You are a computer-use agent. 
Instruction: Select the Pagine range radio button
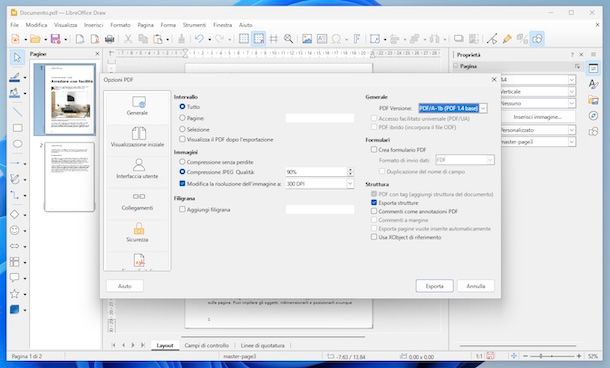click(x=182, y=117)
